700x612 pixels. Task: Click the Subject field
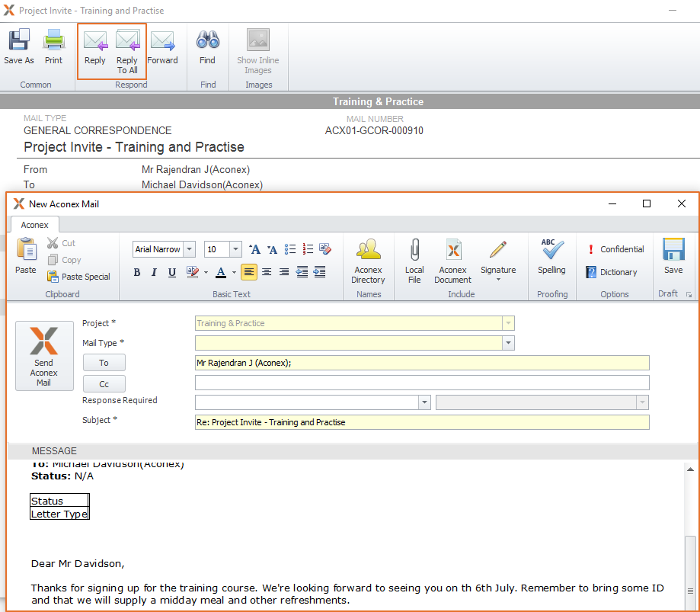[422, 422]
